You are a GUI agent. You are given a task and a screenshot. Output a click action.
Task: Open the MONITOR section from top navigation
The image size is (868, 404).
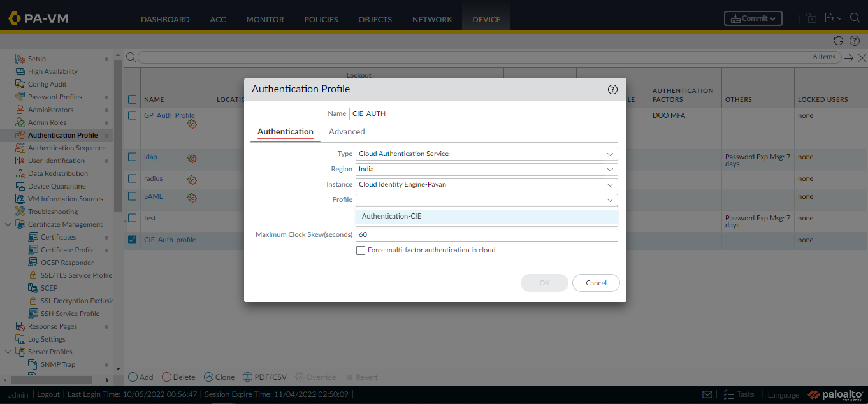click(264, 19)
